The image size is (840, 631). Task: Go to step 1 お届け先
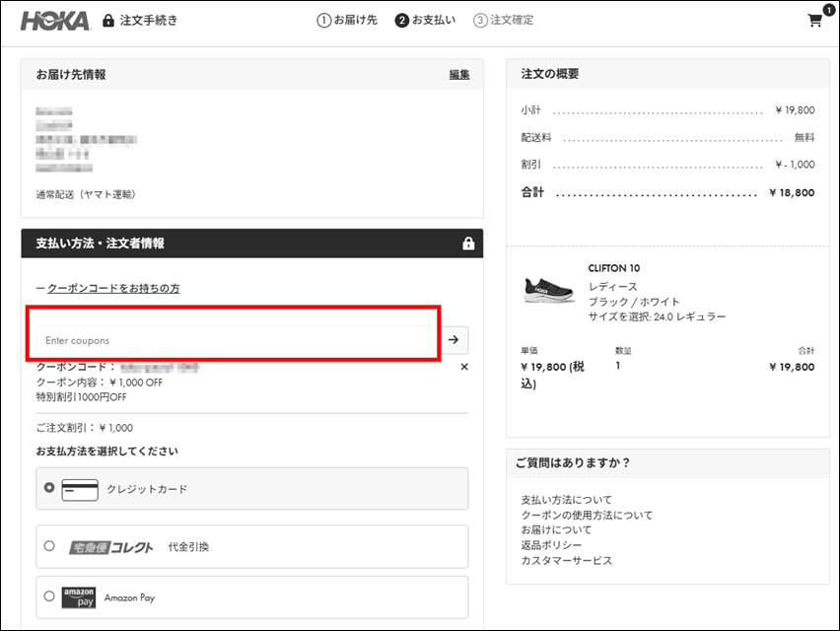pyautogui.click(x=347, y=21)
